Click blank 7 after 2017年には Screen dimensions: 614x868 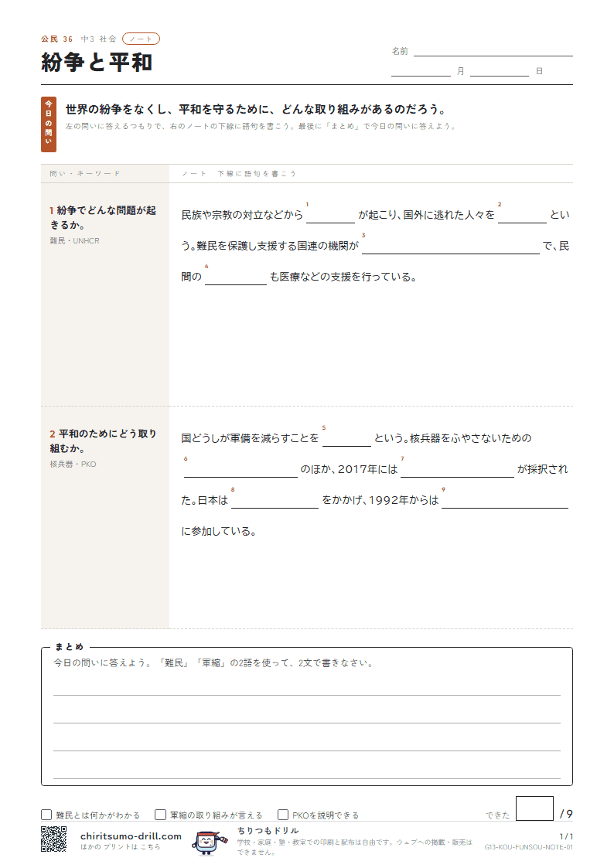tap(457, 469)
